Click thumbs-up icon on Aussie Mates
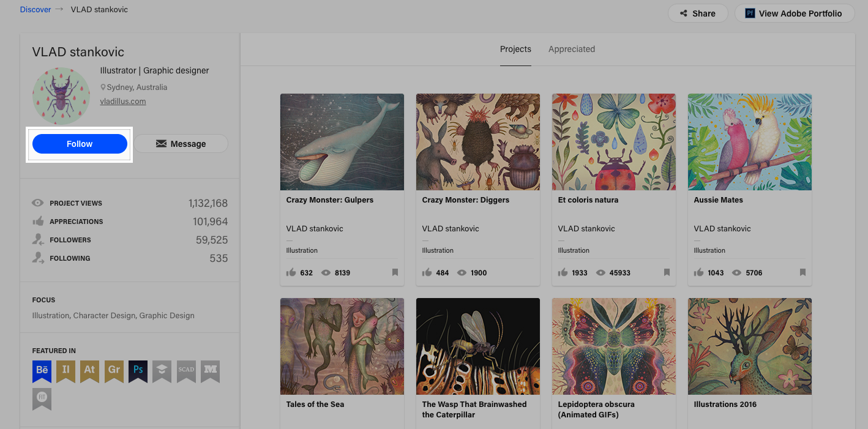868x429 pixels. coord(698,272)
